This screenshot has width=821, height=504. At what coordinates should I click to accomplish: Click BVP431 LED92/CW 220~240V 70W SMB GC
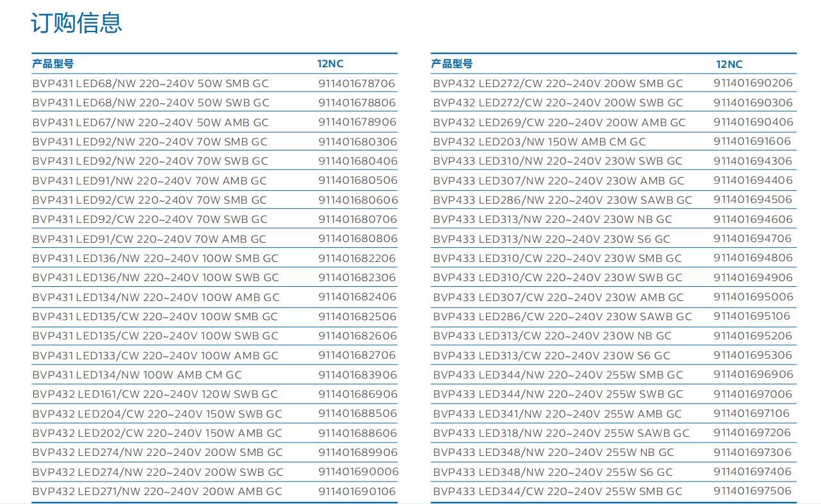(x=149, y=200)
